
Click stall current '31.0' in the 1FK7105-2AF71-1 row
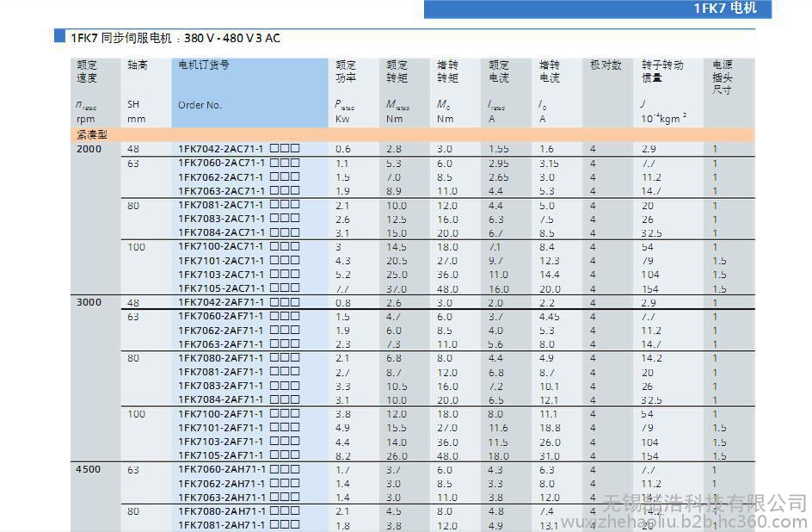tap(550, 456)
